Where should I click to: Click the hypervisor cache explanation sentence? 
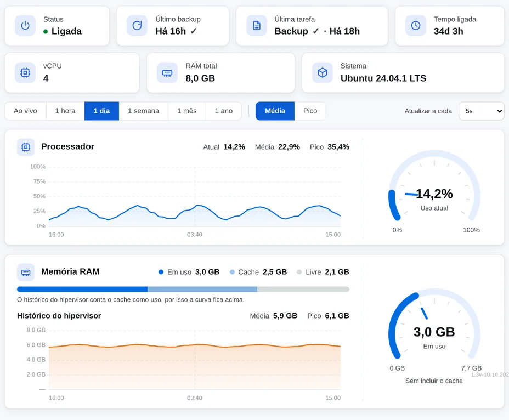(131, 299)
